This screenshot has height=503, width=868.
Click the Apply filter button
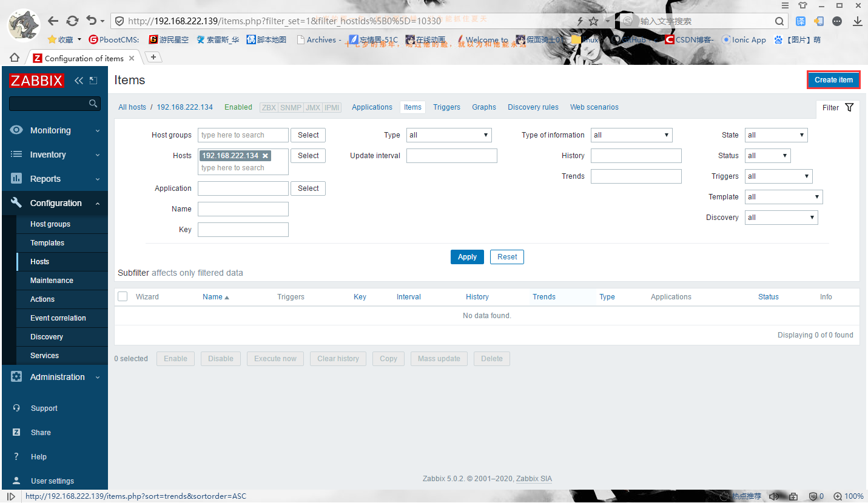click(x=467, y=257)
